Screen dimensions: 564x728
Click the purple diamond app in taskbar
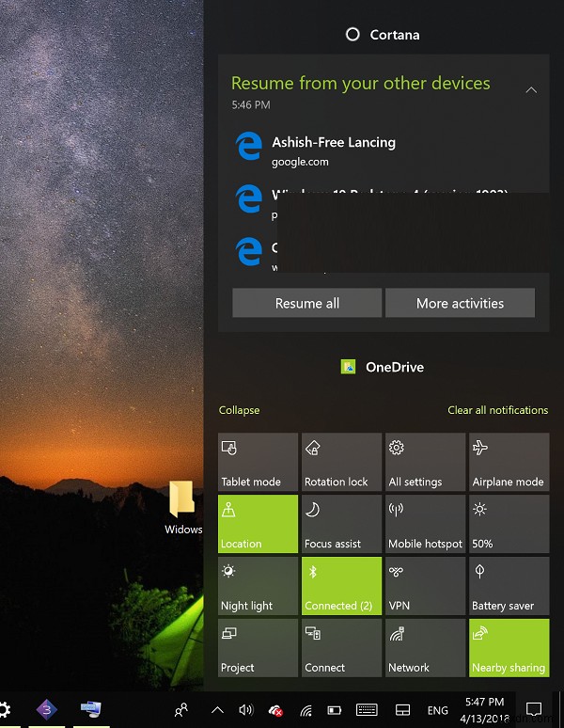click(47, 709)
